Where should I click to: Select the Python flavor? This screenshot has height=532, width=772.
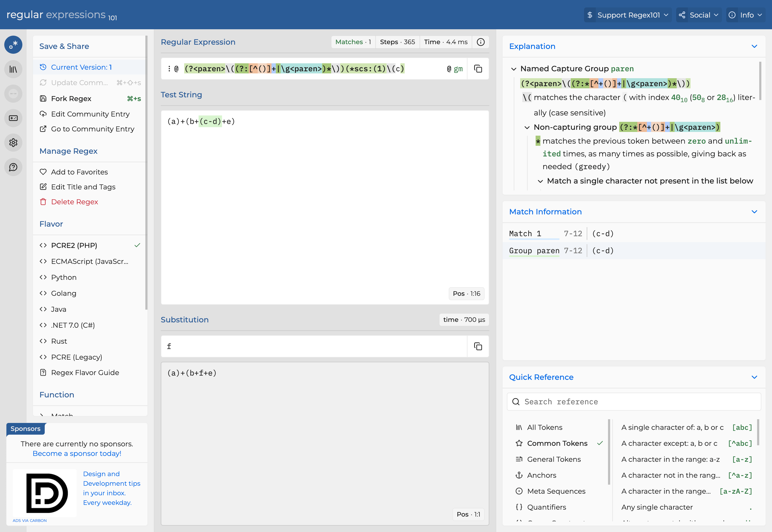coord(64,277)
